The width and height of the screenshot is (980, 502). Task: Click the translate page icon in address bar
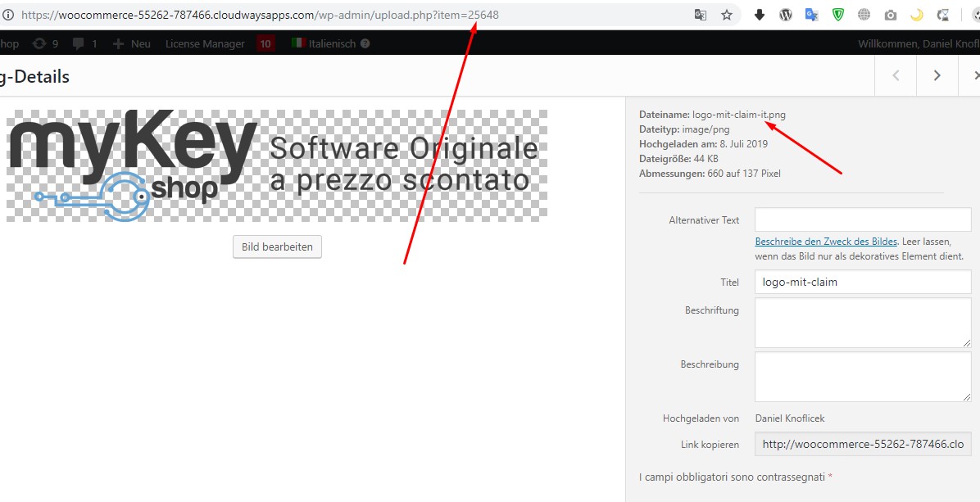[701, 15]
